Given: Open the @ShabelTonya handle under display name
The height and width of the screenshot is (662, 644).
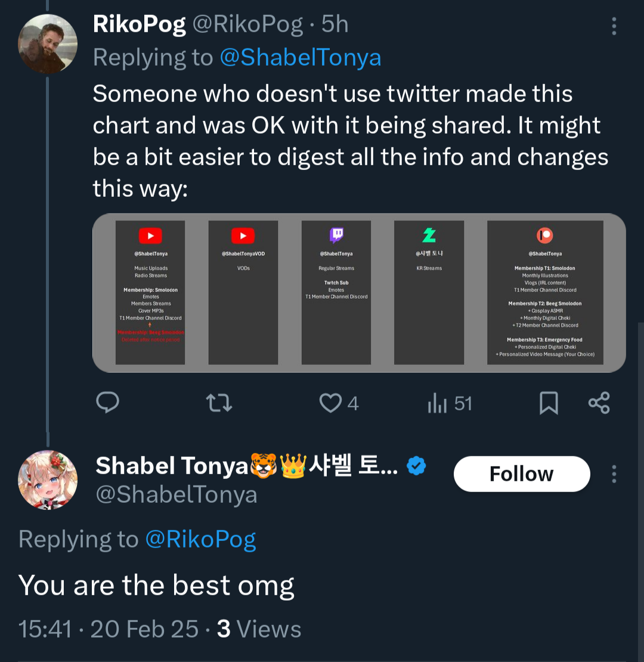Looking at the screenshot, I should click(177, 495).
